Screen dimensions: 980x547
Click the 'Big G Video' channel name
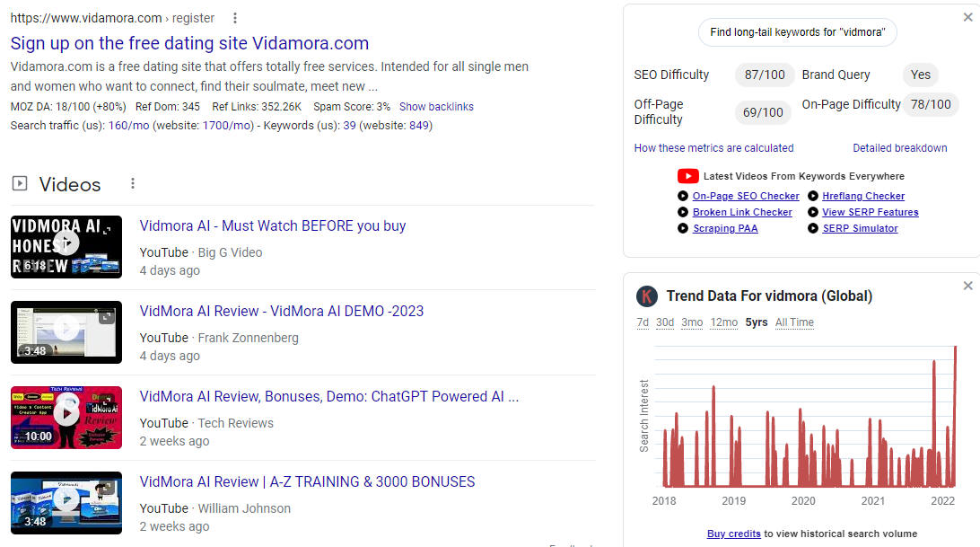tap(230, 252)
